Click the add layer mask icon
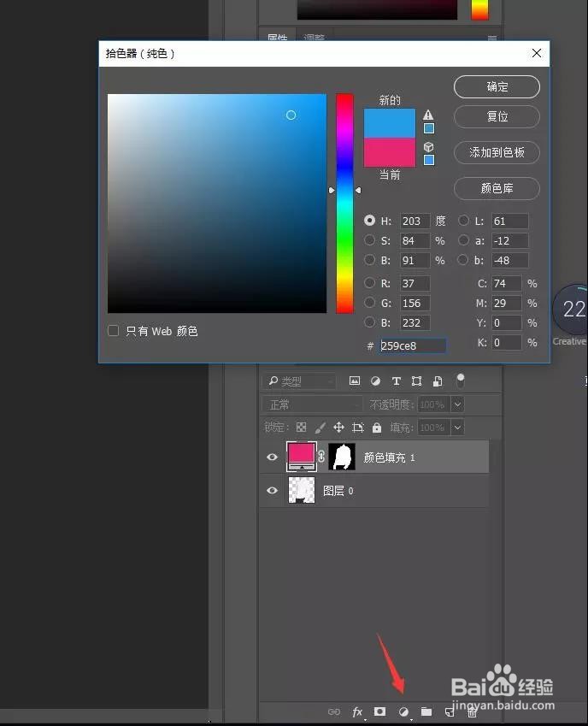 [379, 711]
